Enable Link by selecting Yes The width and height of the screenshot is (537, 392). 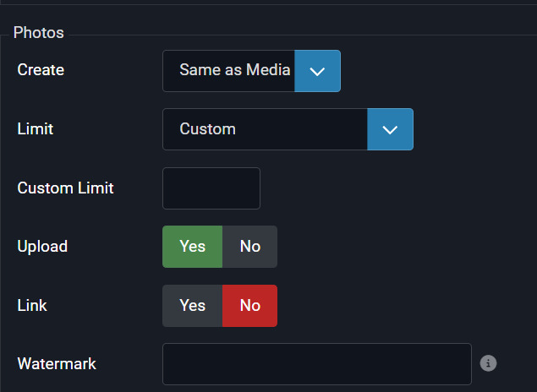[x=192, y=305]
